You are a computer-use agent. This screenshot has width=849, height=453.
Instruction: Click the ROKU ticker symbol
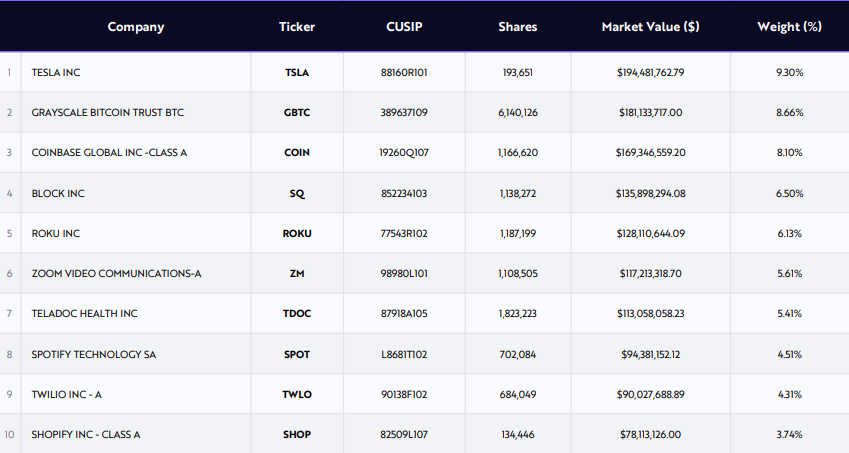pyautogui.click(x=297, y=233)
